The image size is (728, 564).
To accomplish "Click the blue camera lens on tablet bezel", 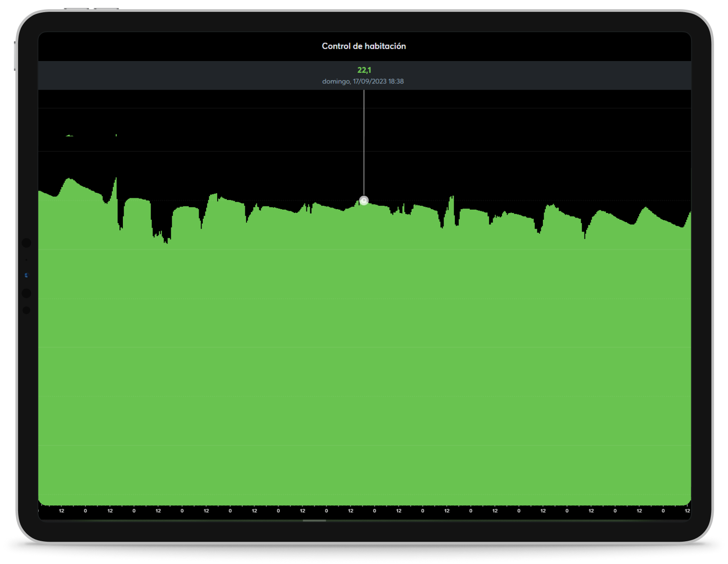I will (26, 275).
